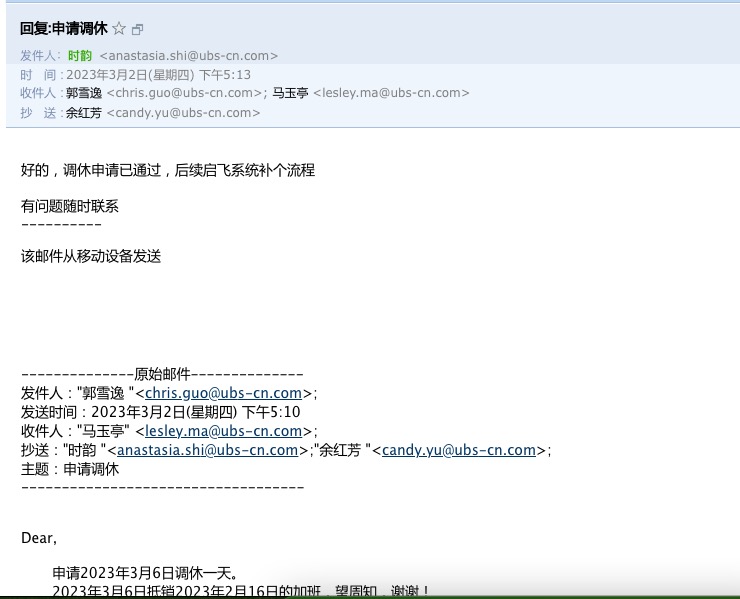
Task: Click lesley.ma@ubs-cn.com in header recipient row
Action: point(391,93)
